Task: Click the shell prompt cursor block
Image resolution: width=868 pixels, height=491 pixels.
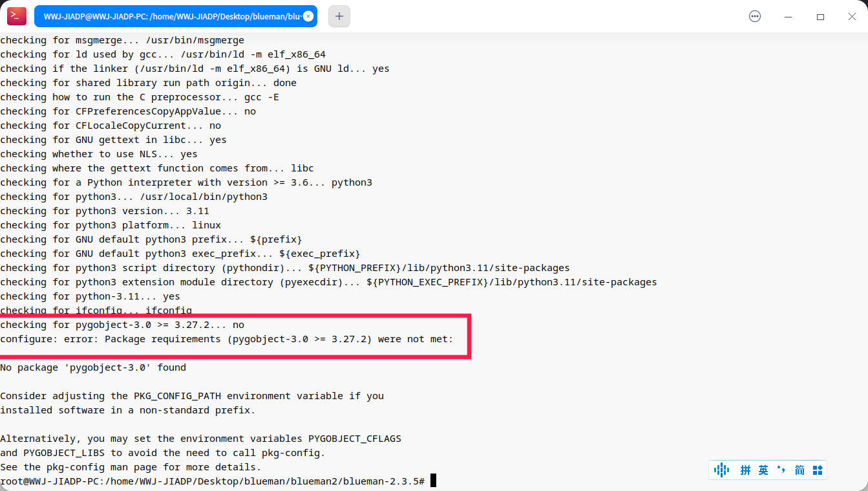Action: (433, 481)
